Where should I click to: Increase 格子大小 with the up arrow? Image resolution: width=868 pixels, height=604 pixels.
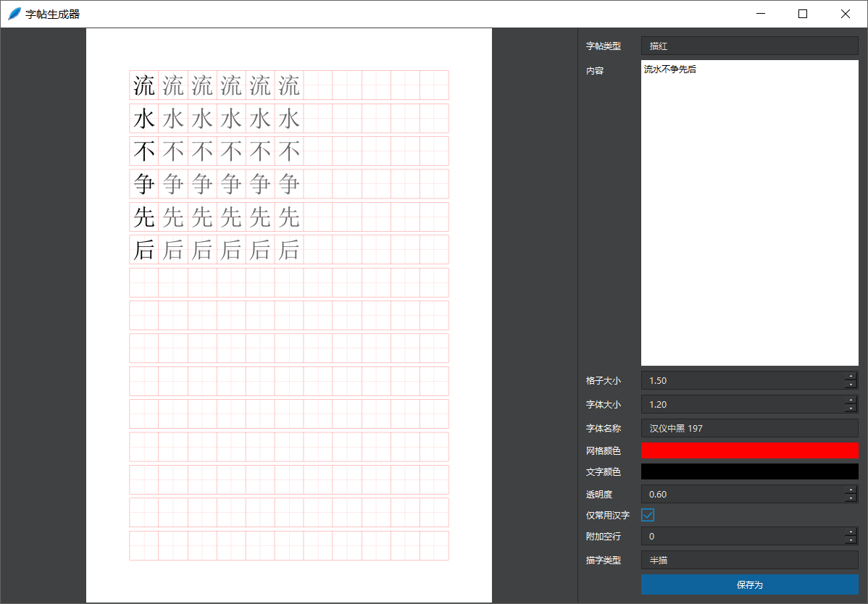851,376
